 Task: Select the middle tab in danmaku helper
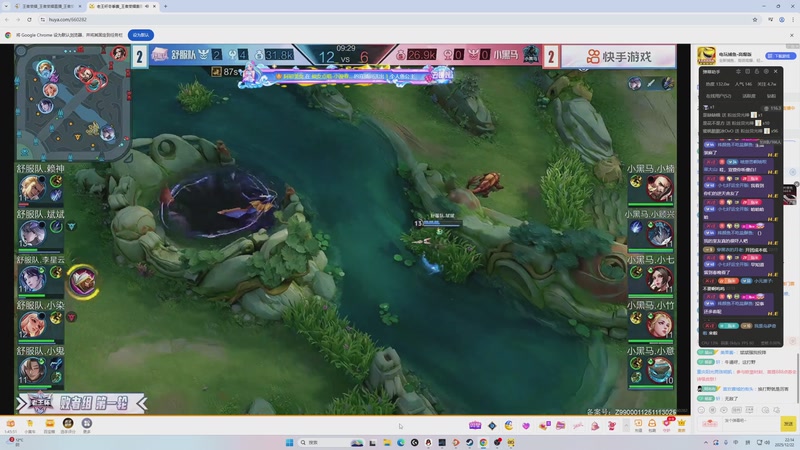tap(748, 96)
